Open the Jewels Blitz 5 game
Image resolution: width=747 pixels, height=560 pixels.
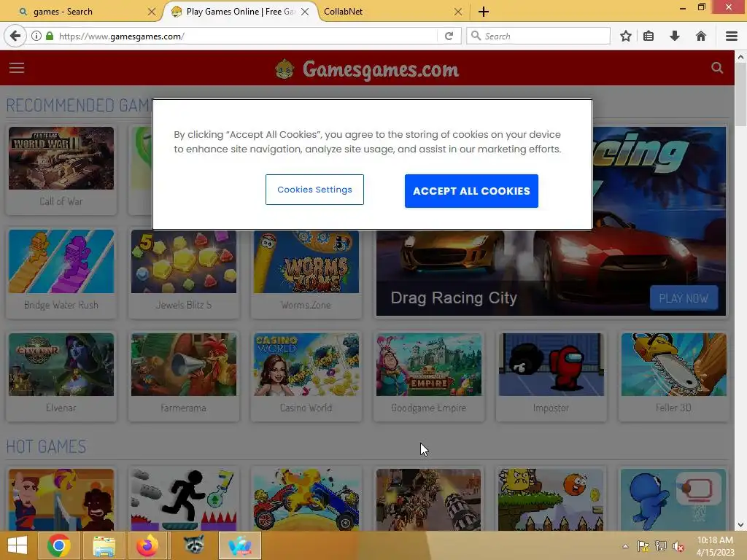click(183, 273)
